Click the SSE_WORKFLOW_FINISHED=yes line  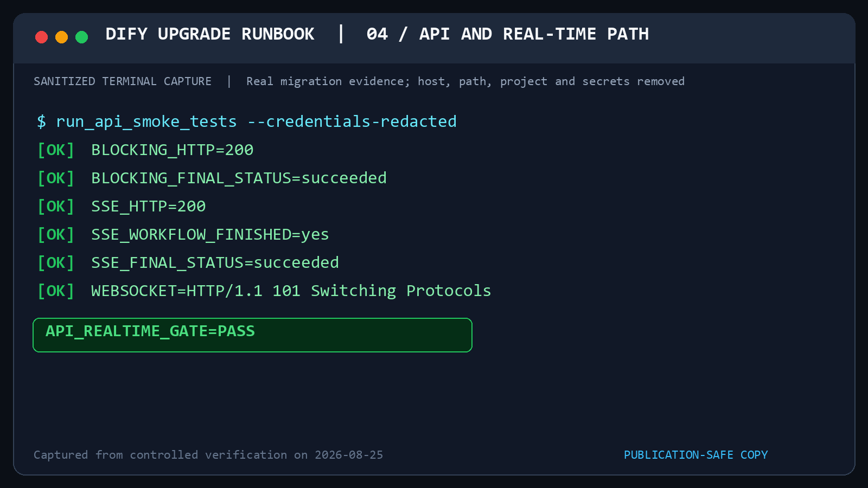tap(183, 234)
